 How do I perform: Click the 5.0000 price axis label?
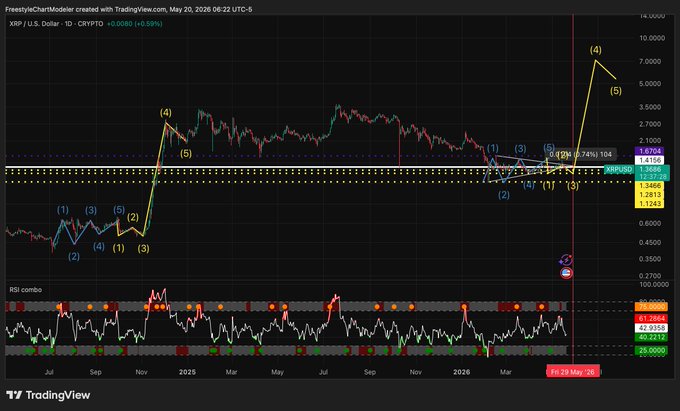pyautogui.click(x=650, y=84)
